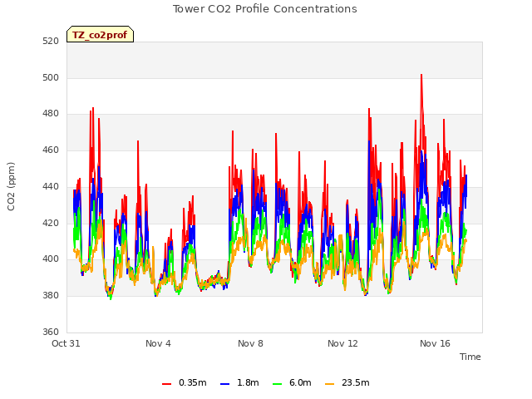Click the orange 23.5m legend color marker
The image size is (532, 399).
coord(329,384)
